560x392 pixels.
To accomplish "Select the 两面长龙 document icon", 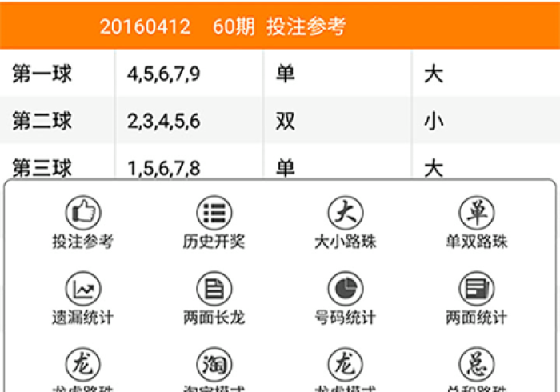I will click(214, 289).
